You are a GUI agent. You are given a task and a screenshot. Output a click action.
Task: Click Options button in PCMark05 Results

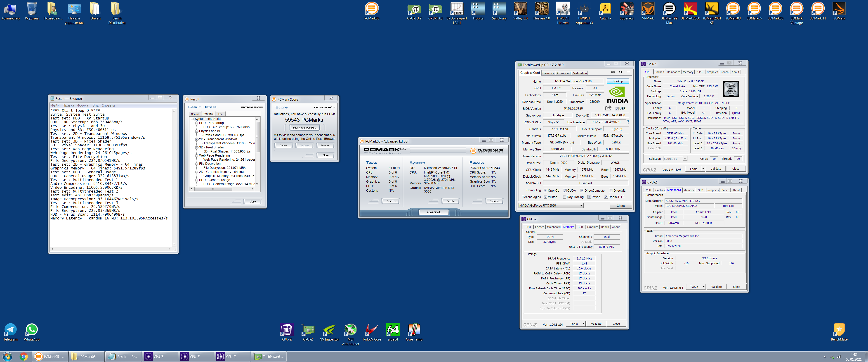tap(495, 201)
